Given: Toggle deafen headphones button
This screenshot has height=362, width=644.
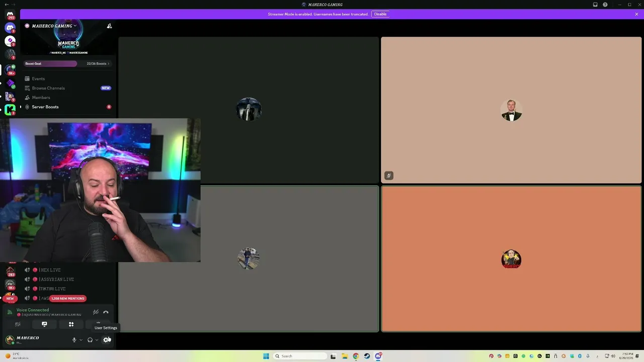Looking at the screenshot, I should pos(90,340).
